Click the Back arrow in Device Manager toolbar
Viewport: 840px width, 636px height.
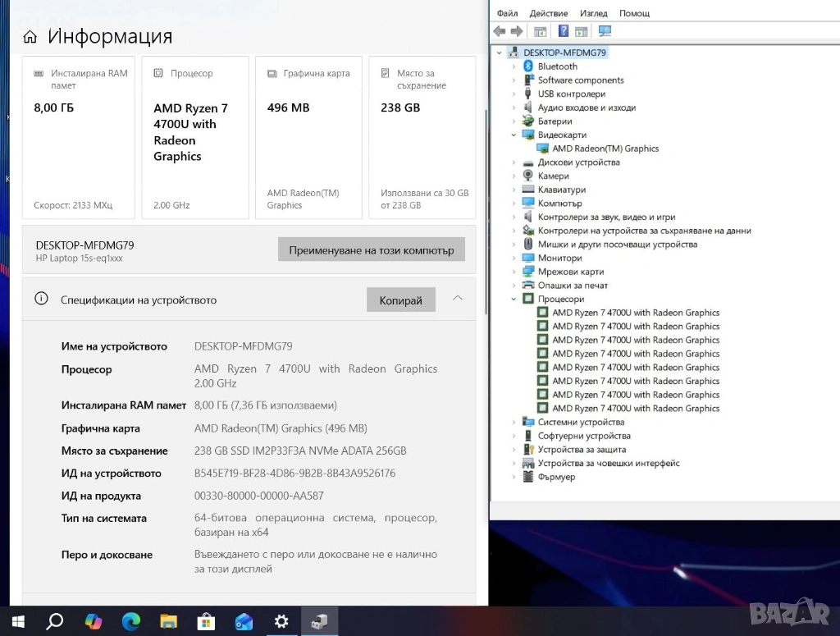[x=499, y=31]
